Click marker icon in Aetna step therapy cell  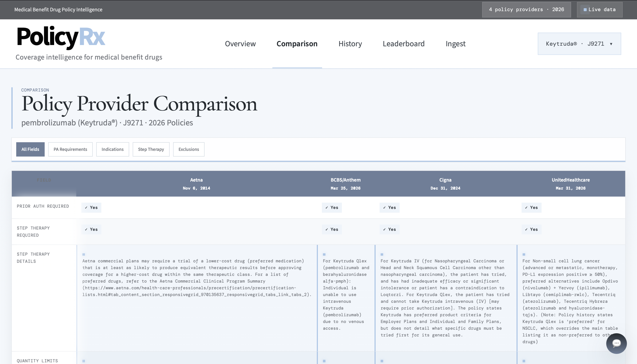click(x=84, y=255)
